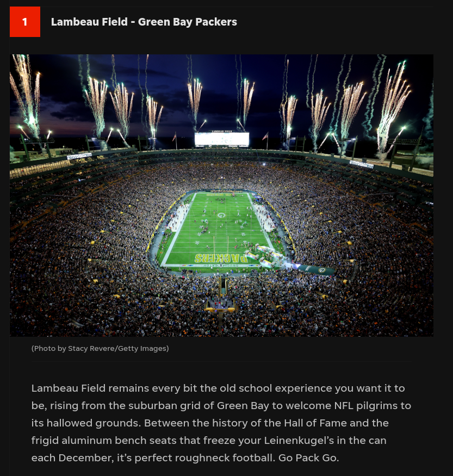Click the Stacy Revere photo credit caption

point(100,349)
